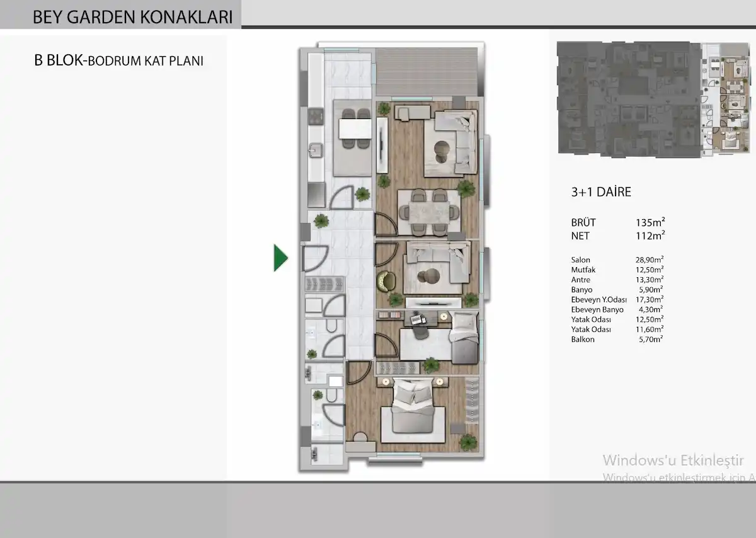Select the BRÜT 135m² value
The height and width of the screenshot is (538, 756).
tap(650, 222)
